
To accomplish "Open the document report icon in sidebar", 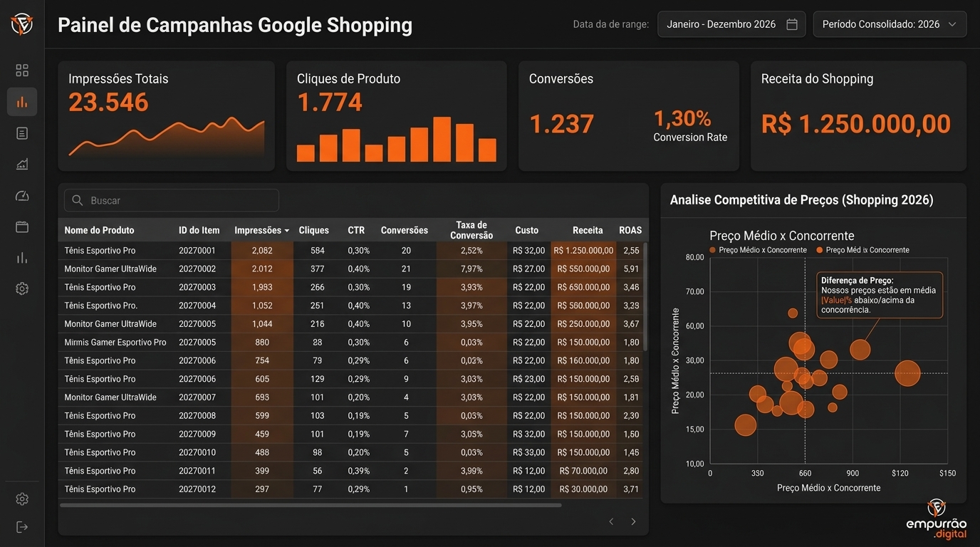I will [x=22, y=133].
